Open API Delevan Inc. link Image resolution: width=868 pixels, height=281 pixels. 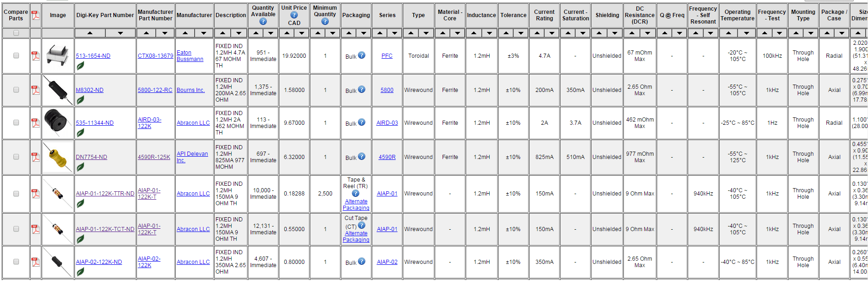tap(192, 157)
